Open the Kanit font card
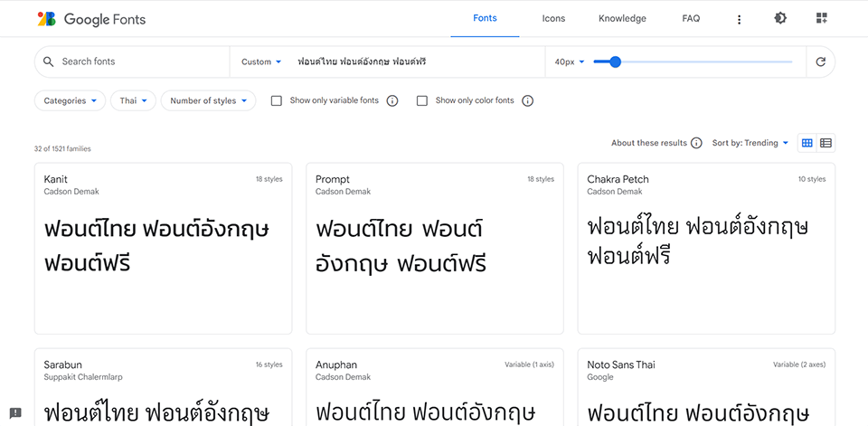The height and width of the screenshot is (426, 868). (x=164, y=249)
